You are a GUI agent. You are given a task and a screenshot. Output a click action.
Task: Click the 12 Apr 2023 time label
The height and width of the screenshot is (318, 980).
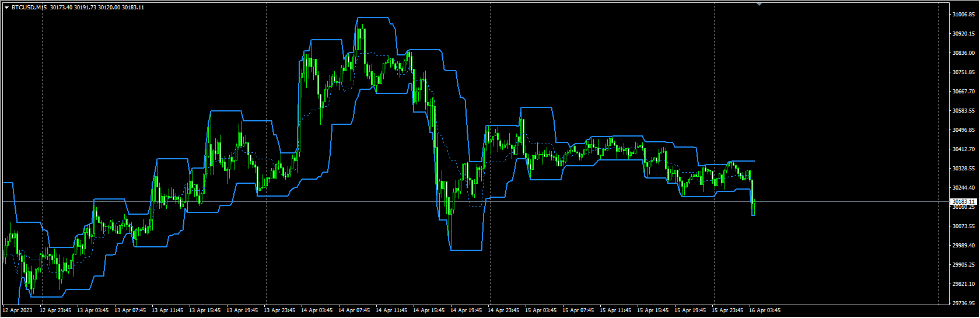[x=17, y=310]
